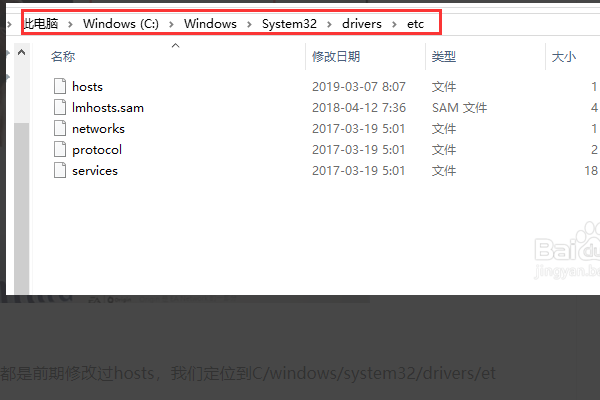The image size is (600, 400).
Task: Sort files by 名称 column header
Action: (x=63, y=58)
